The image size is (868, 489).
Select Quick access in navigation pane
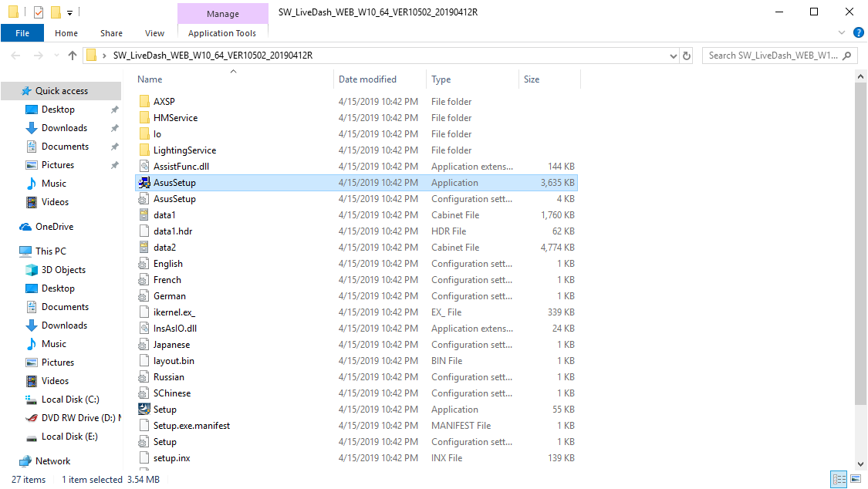62,91
